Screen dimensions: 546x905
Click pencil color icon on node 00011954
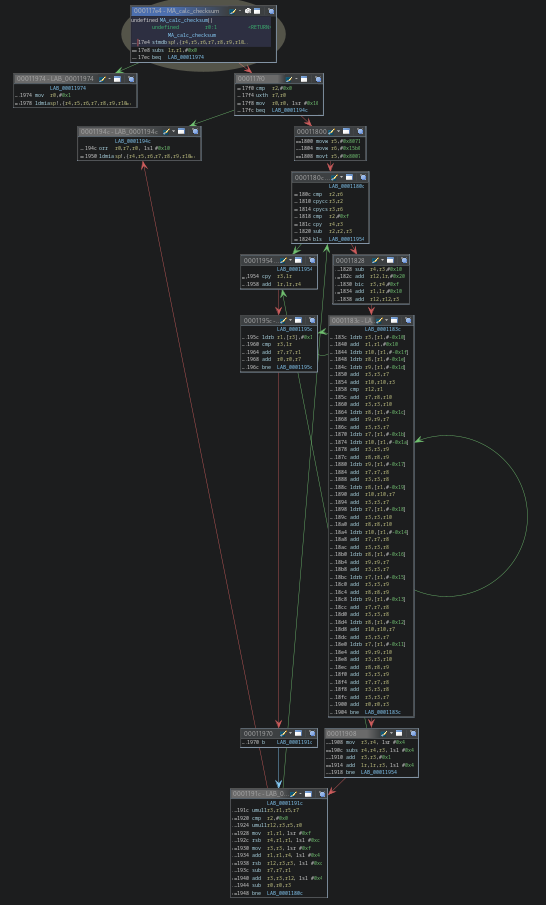[x=283, y=260]
